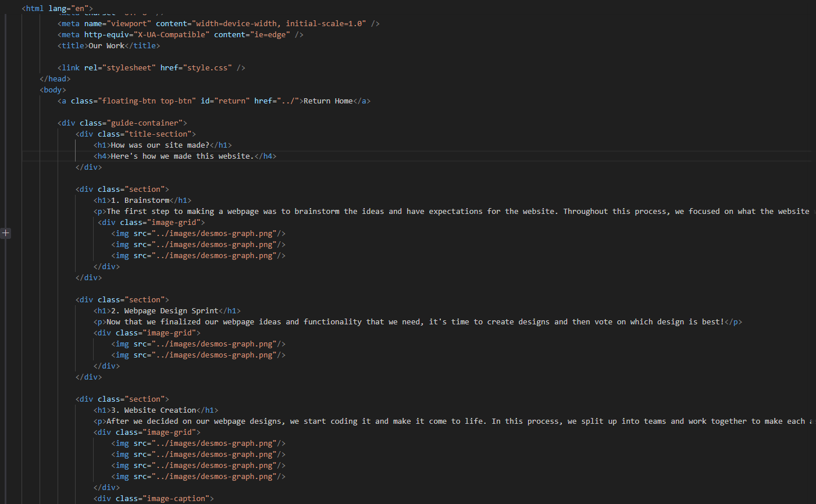Place cursor on the Our Work title text
The image size is (816, 504).
[106, 46]
